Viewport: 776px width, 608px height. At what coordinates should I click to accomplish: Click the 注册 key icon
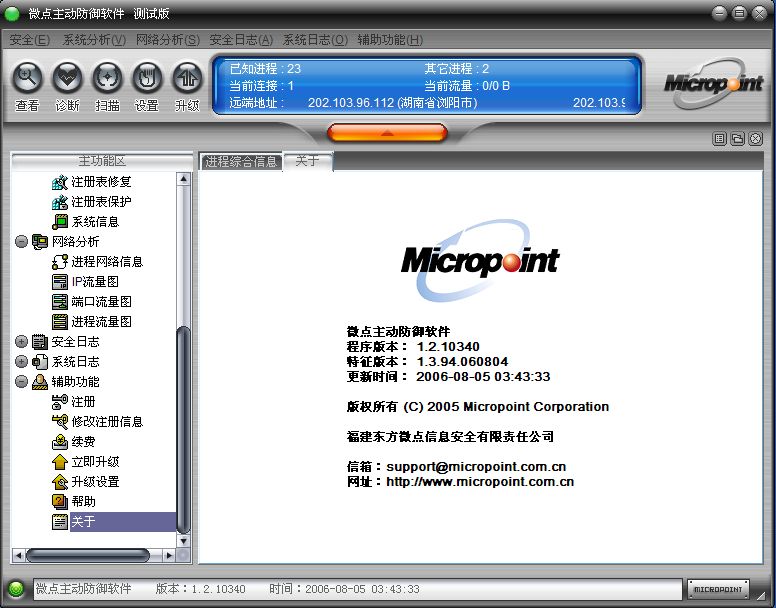point(59,402)
